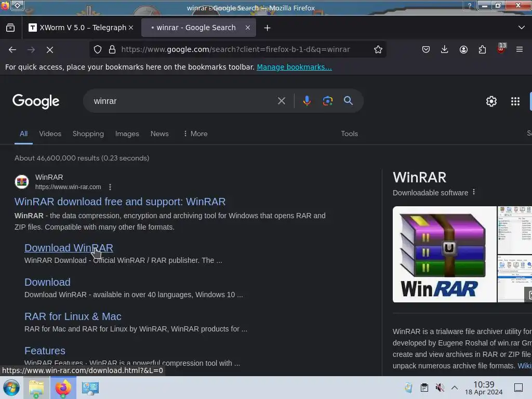Image resolution: width=532 pixels, height=399 pixels.
Task: Open uBlock Origin extension icon
Action: coord(501,48)
